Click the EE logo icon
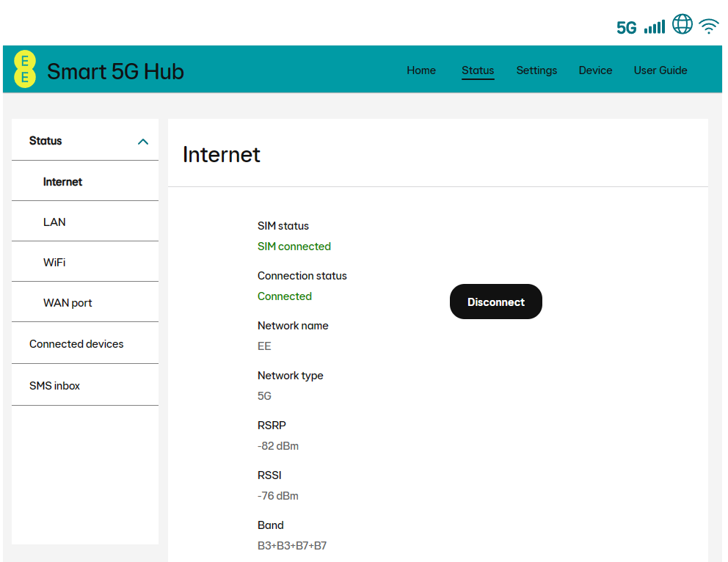The height and width of the screenshot is (562, 728). [25, 69]
